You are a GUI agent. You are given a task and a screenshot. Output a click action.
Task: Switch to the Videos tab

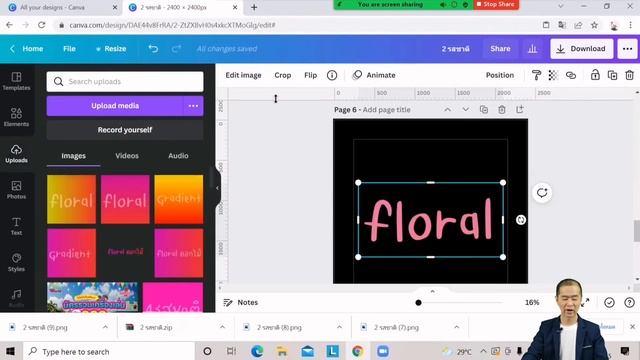(127, 156)
